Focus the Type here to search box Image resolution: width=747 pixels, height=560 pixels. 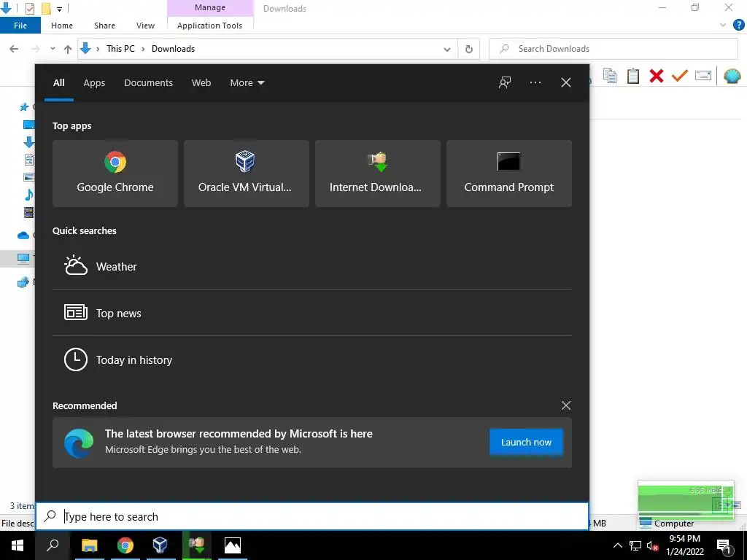point(312,516)
